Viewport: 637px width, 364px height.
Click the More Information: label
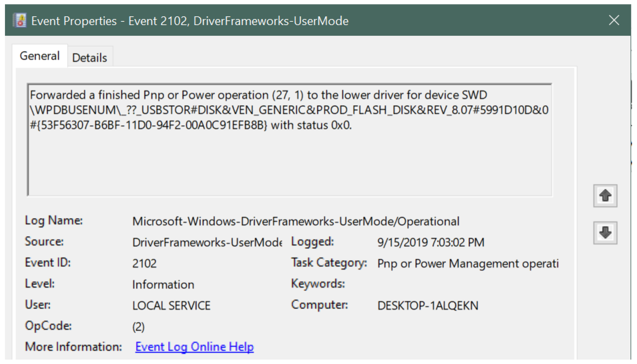[x=74, y=347]
